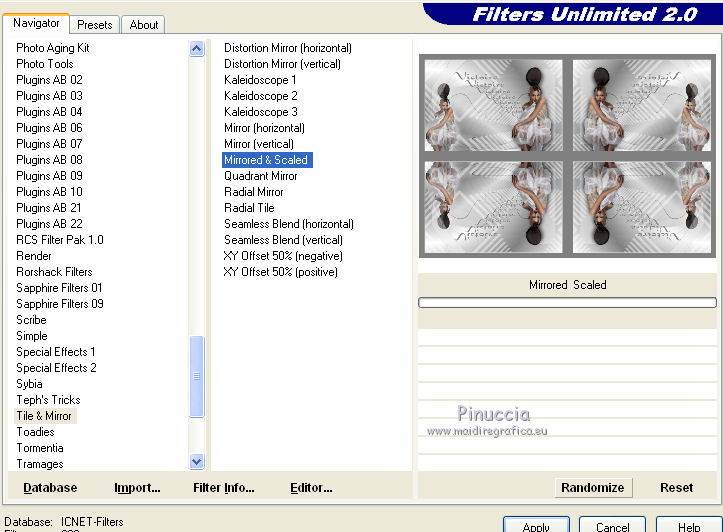Open the Presets tab
The width and height of the screenshot is (723, 532).
point(95,25)
